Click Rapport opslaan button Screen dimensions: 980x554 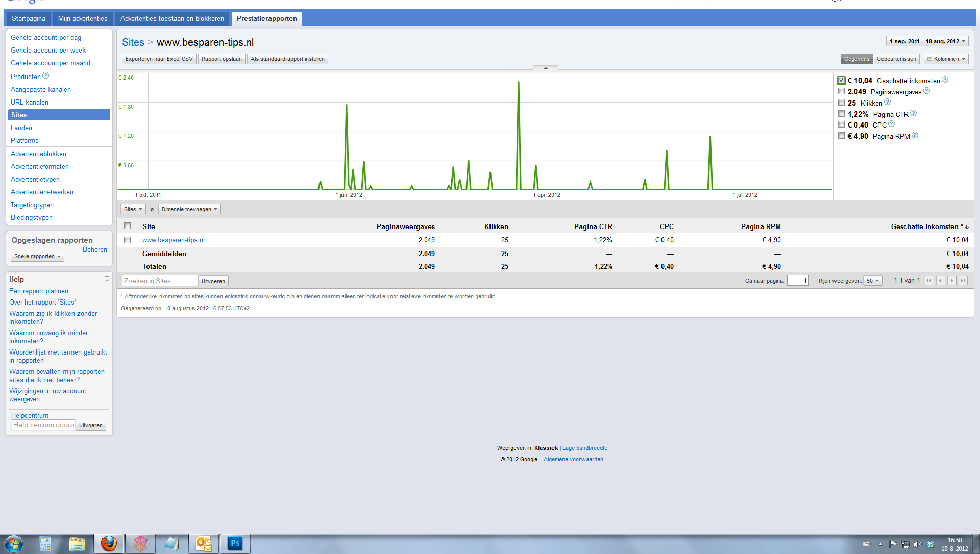point(222,59)
